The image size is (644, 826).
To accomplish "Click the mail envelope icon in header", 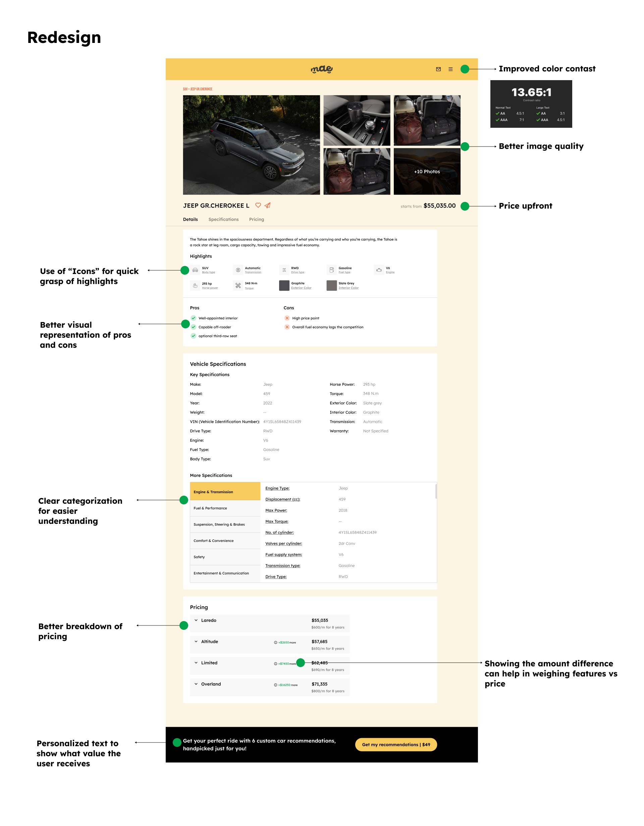I will pos(438,69).
